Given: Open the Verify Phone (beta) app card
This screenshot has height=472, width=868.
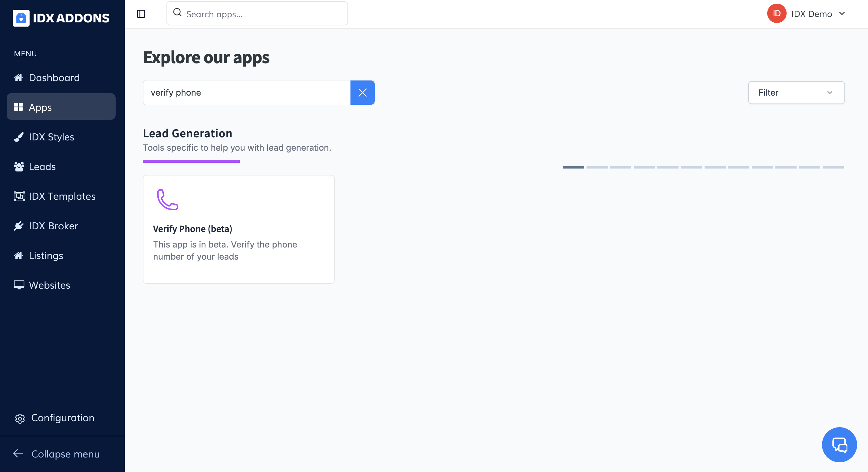Looking at the screenshot, I should coord(238,229).
